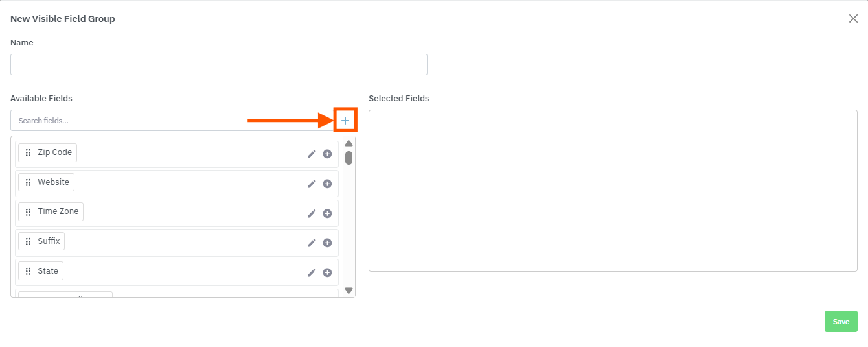Screen dimensions: 868x347
Task: Add Time Zone to selected fields
Action: tap(327, 213)
